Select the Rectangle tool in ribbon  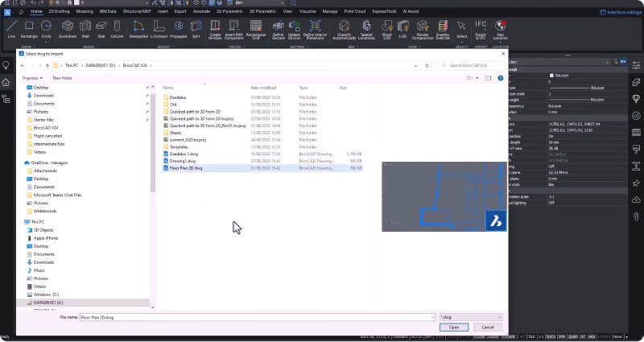(29, 29)
